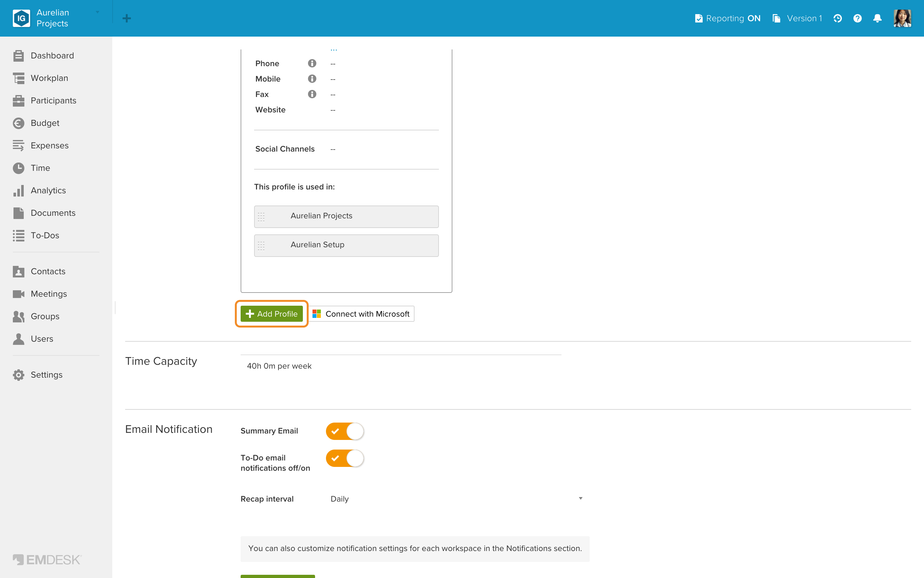
Task: Open the help question mark icon
Action: [858, 18]
